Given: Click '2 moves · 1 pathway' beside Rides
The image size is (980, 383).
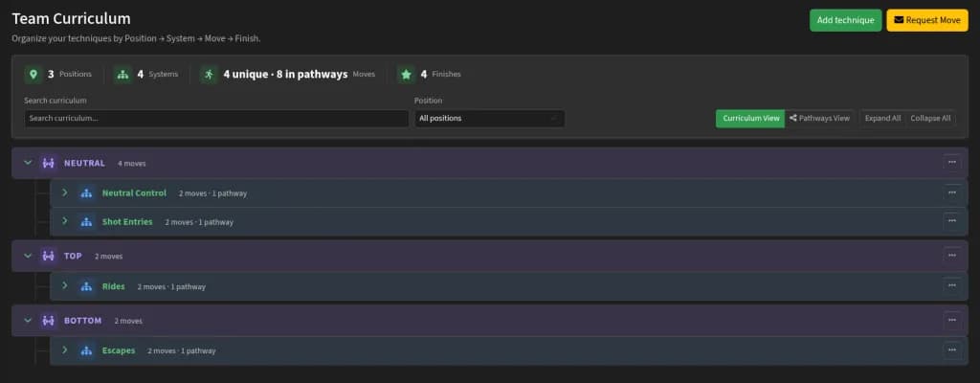Looking at the screenshot, I should click(x=172, y=287).
